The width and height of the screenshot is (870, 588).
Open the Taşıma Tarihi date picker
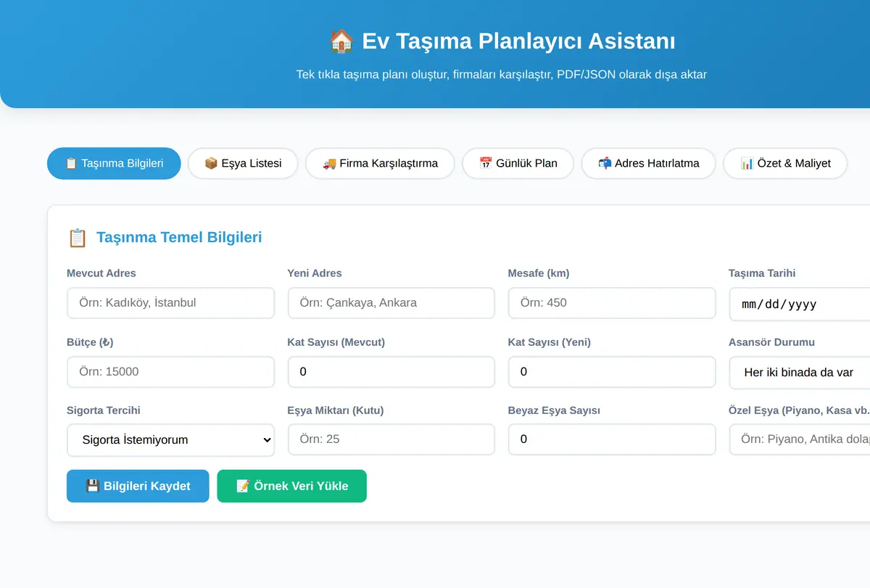click(799, 304)
